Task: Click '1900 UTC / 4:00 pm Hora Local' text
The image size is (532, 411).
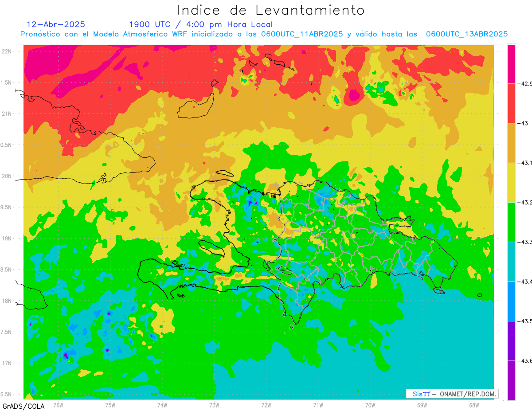Action: tap(201, 24)
